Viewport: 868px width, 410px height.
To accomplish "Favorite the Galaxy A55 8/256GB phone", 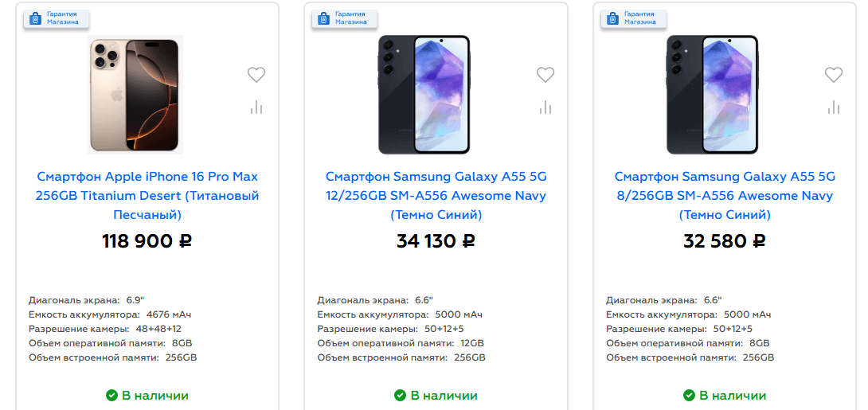I will (833, 75).
